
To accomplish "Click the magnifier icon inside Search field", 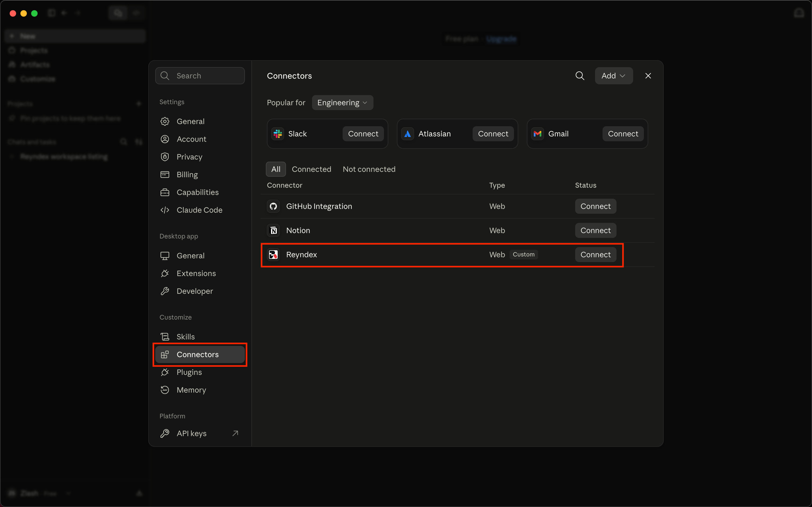I will coord(165,76).
